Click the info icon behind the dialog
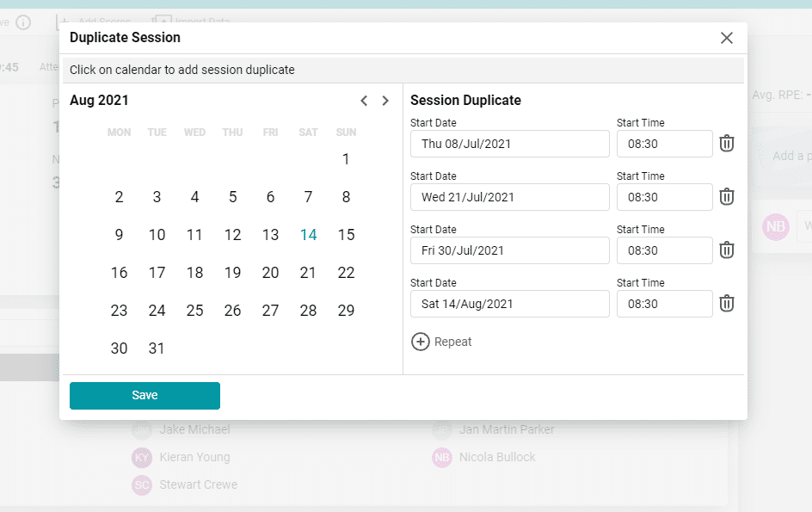This screenshot has height=512, width=812. click(x=23, y=22)
